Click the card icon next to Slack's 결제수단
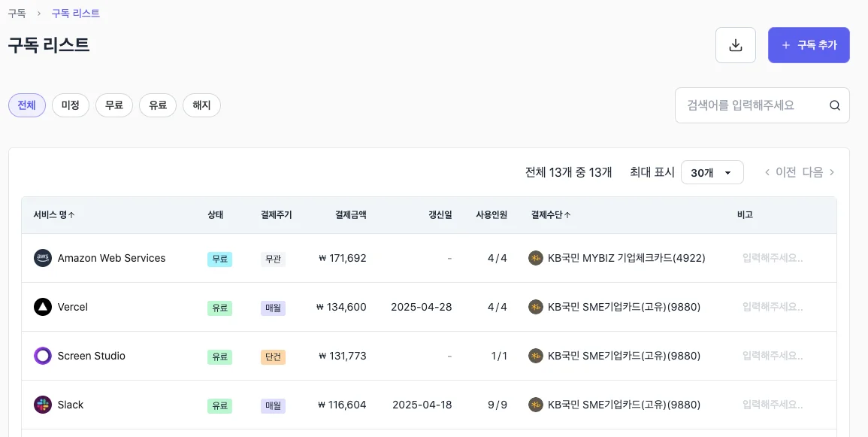The width and height of the screenshot is (868, 437). (x=535, y=405)
